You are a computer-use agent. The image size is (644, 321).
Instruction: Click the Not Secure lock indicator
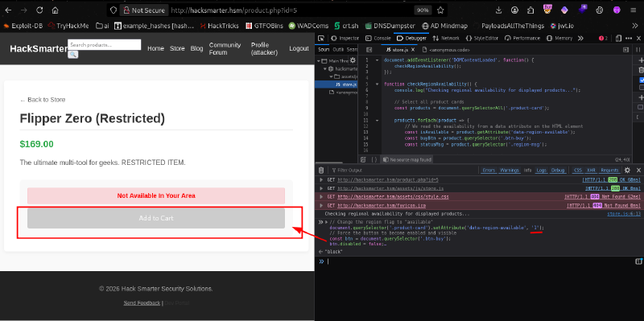click(x=144, y=10)
